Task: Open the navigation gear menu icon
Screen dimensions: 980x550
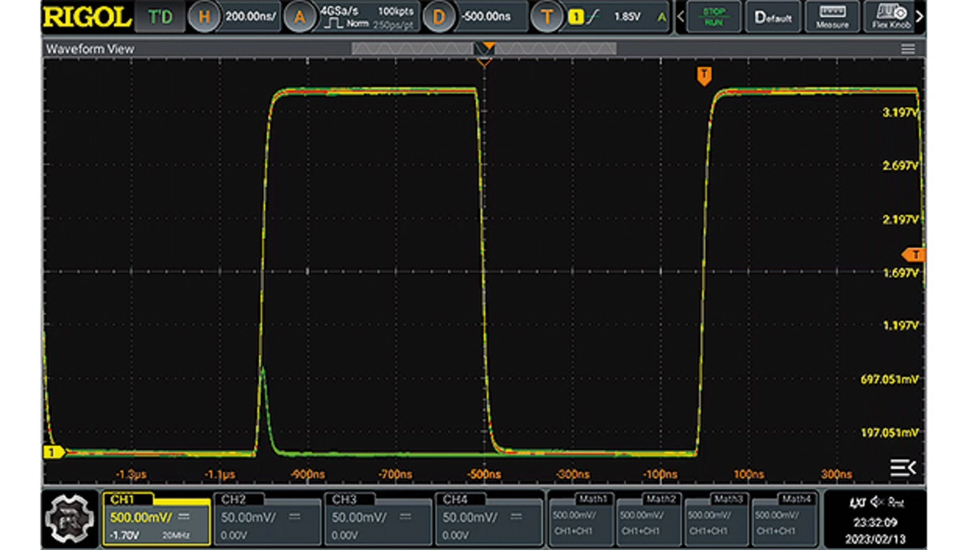Action: coord(70,519)
